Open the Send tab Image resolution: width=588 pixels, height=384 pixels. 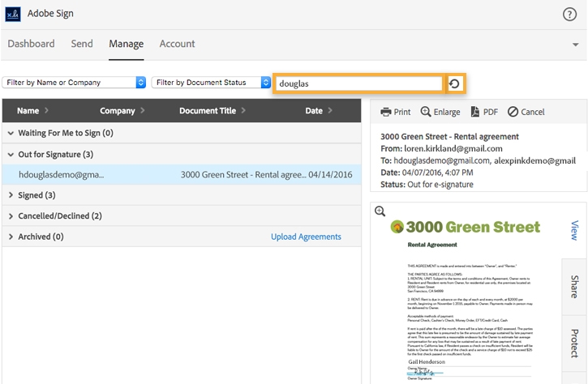(x=82, y=44)
